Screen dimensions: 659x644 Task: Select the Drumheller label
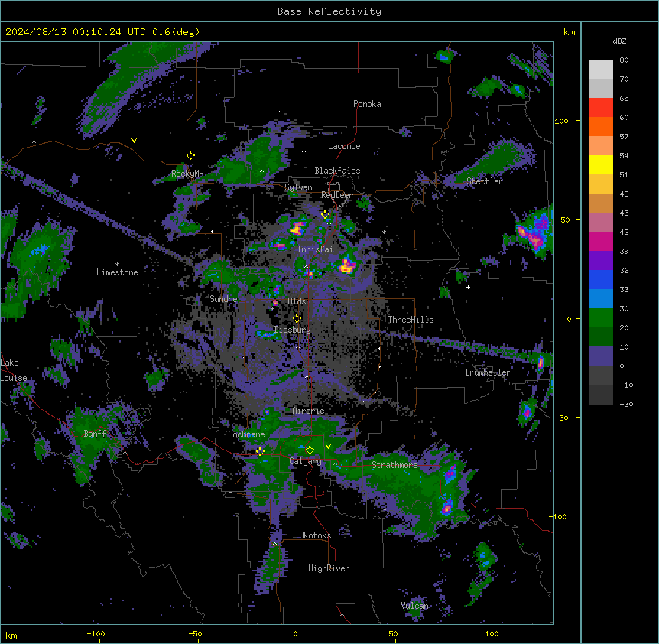point(488,372)
